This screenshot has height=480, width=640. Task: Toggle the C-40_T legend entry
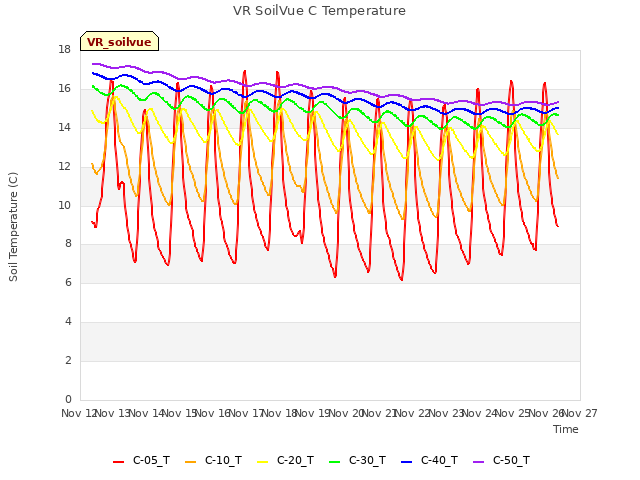(x=430, y=461)
